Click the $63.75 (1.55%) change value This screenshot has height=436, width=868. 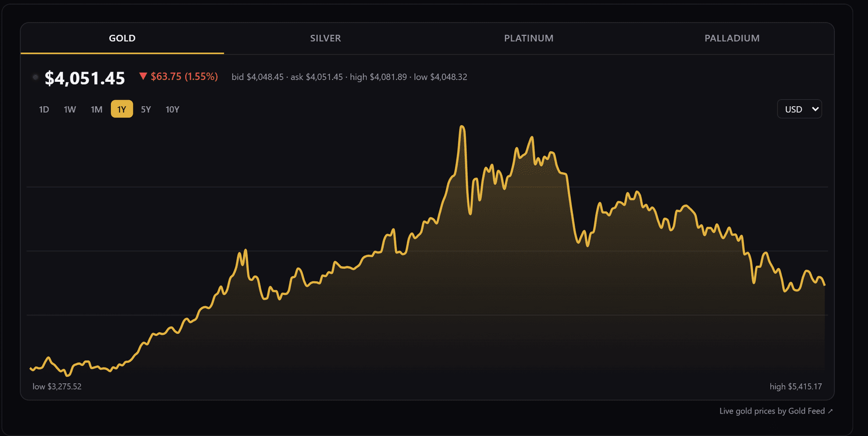point(184,77)
